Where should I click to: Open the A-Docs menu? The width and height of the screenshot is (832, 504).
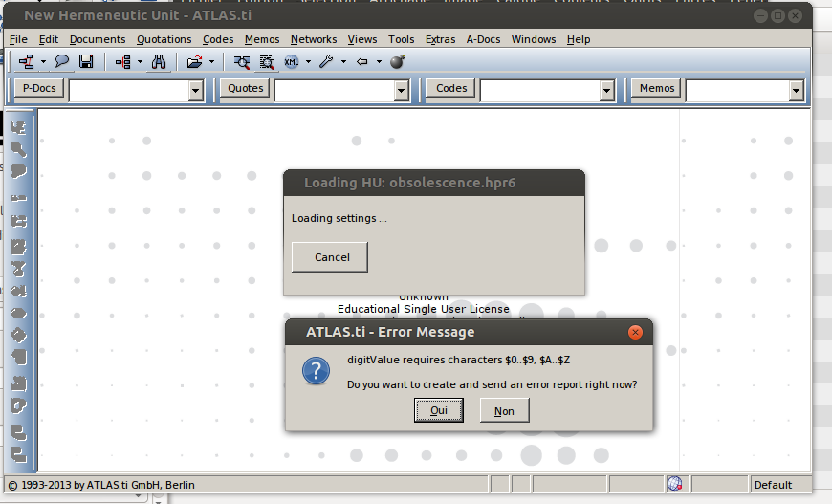pos(483,39)
